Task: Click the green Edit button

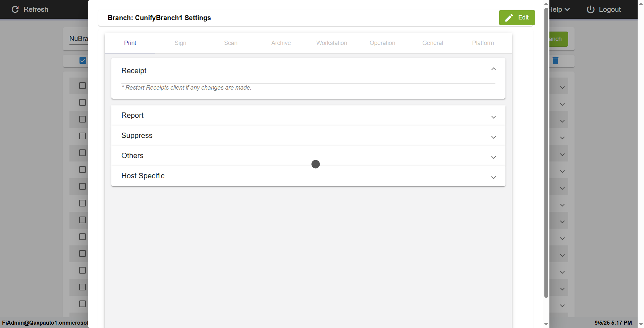Action: point(517,17)
